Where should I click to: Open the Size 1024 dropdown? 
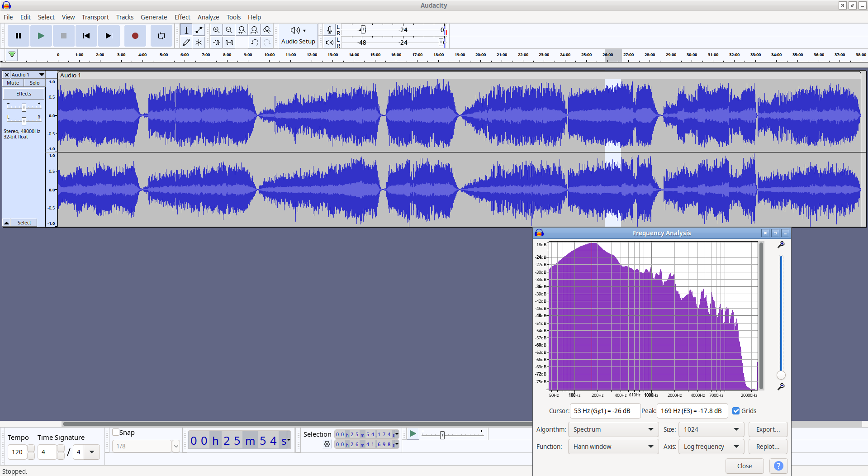(712, 429)
